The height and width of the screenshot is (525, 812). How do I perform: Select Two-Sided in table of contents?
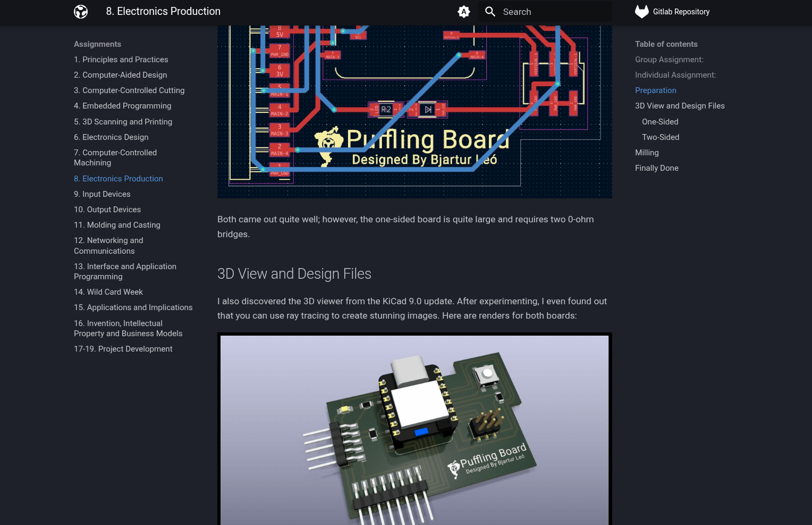click(x=661, y=137)
